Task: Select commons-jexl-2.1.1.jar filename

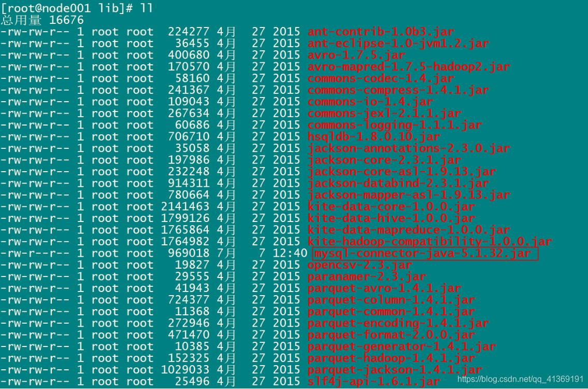Action: 384,114
